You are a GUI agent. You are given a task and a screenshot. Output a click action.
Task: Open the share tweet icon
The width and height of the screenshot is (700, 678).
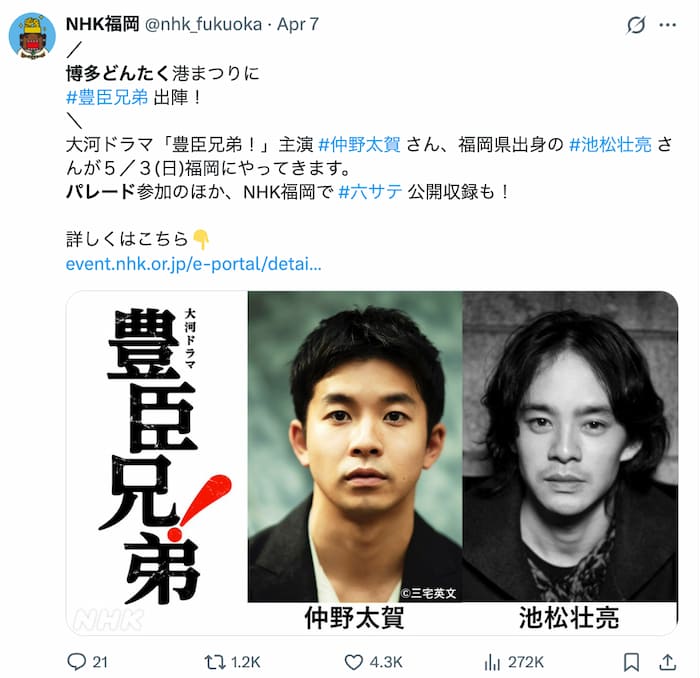coord(667,662)
